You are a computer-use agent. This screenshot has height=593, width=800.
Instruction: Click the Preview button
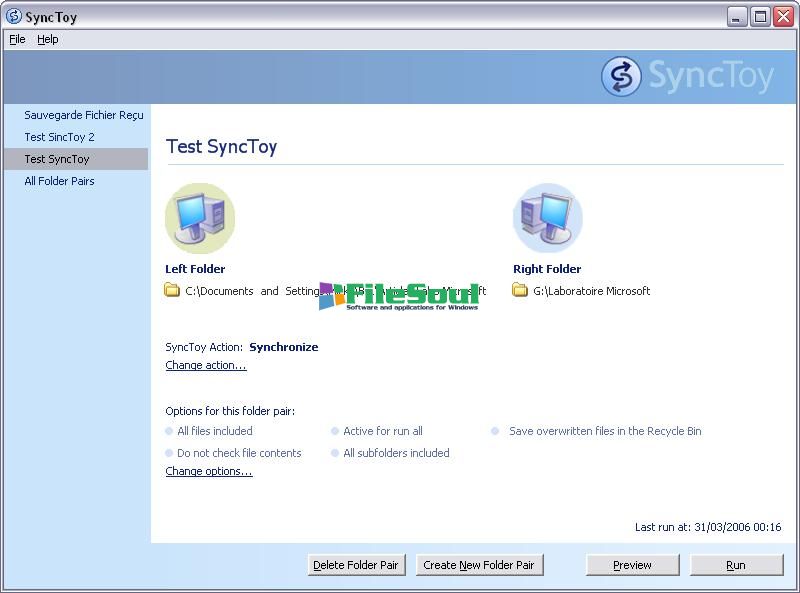point(633,565)
